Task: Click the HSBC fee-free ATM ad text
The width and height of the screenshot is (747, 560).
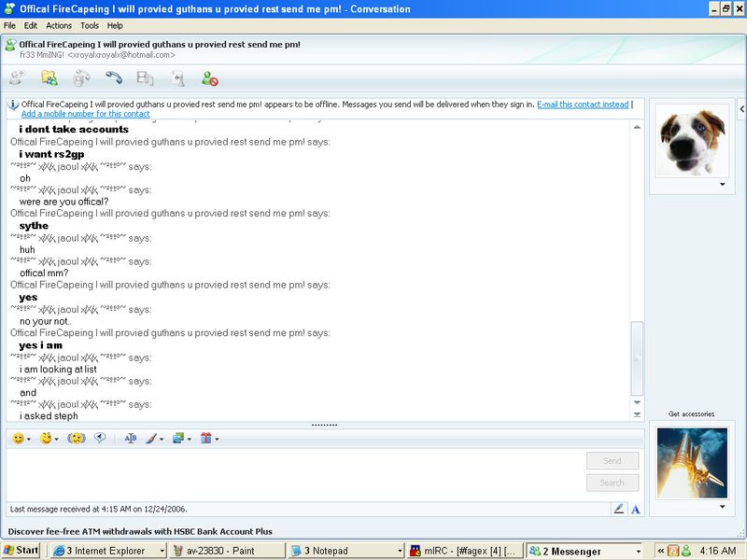Action: (x=140, y=531)
